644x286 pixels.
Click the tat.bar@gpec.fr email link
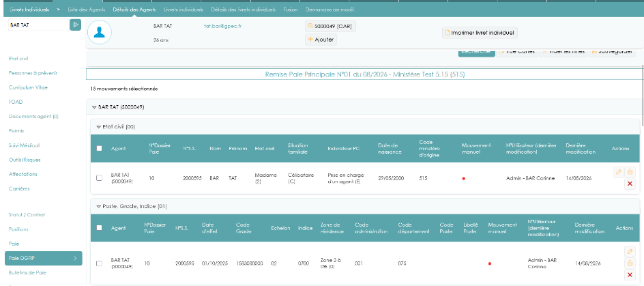click(x=222, y=26)
